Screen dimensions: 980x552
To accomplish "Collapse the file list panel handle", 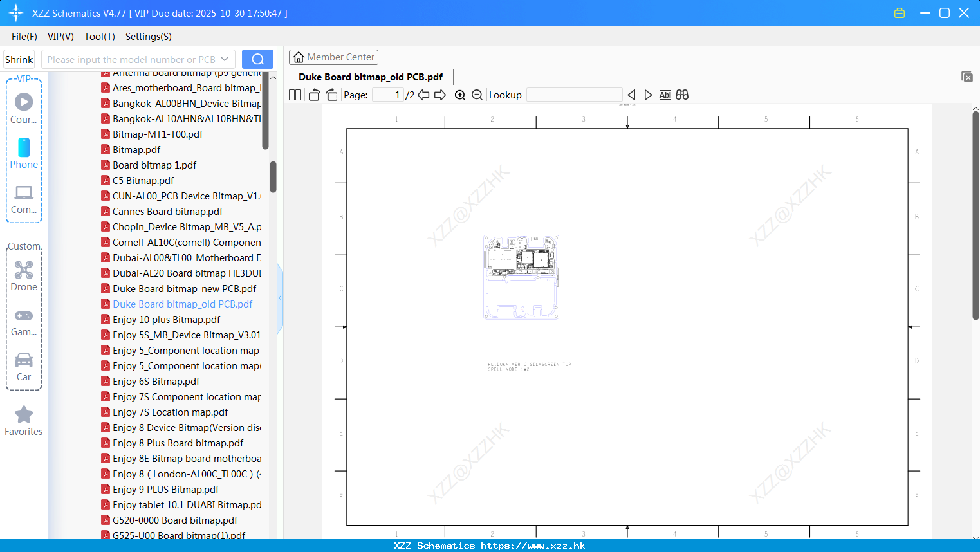I will point(280,298).
